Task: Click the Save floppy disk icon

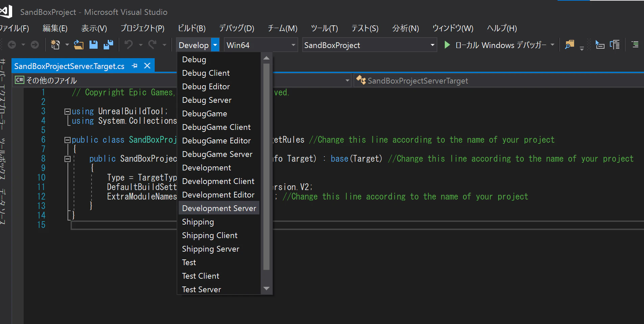Action: 94,45
